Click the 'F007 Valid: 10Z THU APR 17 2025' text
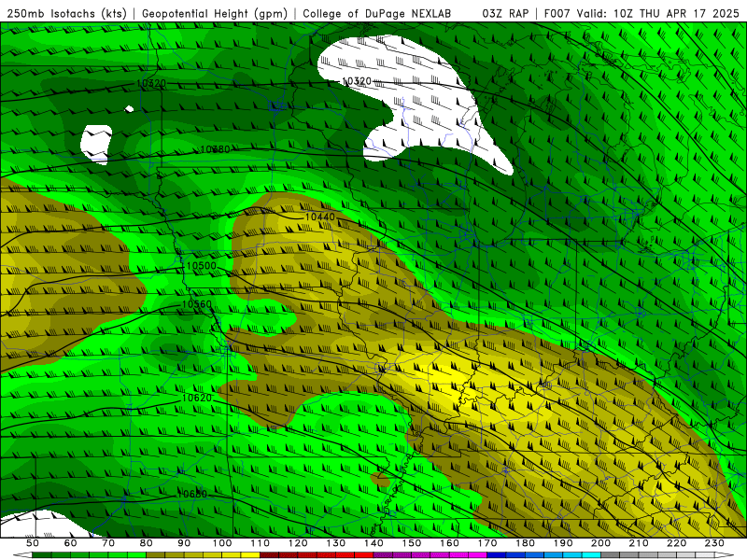The width and height of the screenshot is (747, 560). click(x=641, y=13)
